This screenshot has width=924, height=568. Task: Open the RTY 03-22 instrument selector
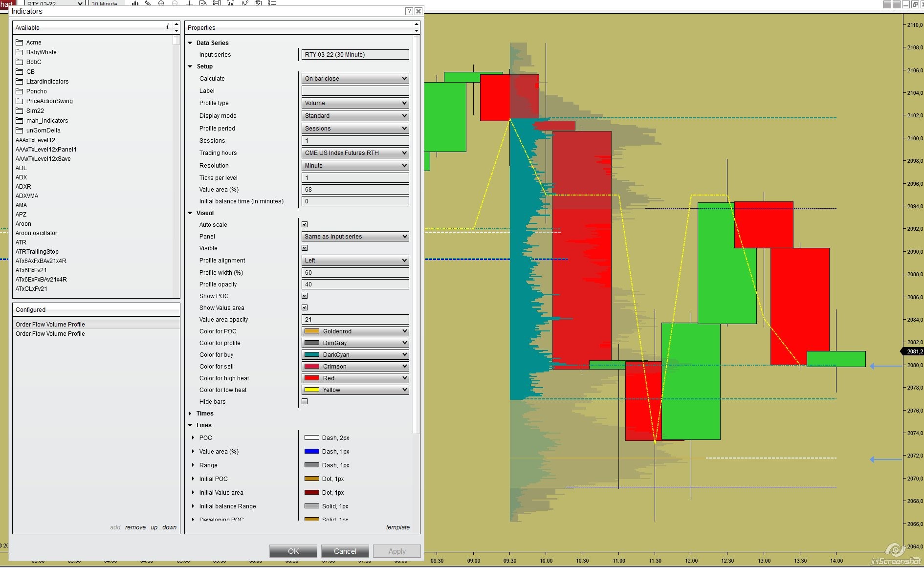click(55, 3)
